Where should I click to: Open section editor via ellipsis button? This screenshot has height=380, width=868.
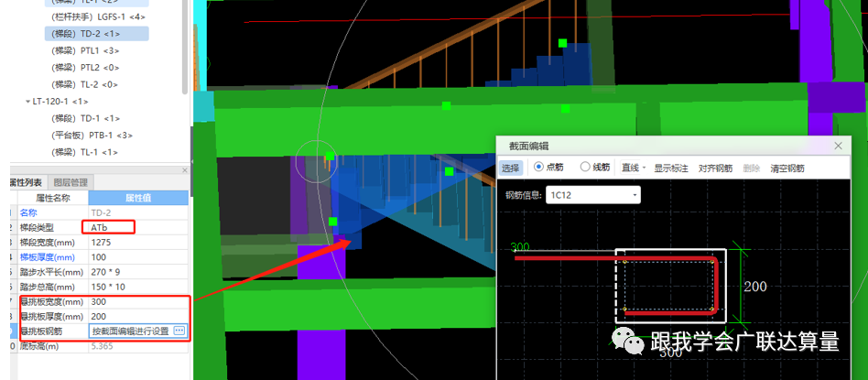click(x=179, y=331)
